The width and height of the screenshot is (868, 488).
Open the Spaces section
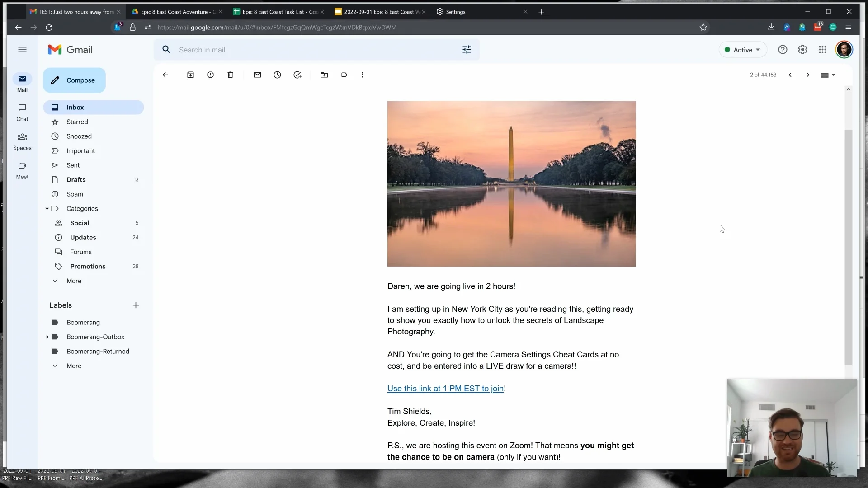point(22,141)
